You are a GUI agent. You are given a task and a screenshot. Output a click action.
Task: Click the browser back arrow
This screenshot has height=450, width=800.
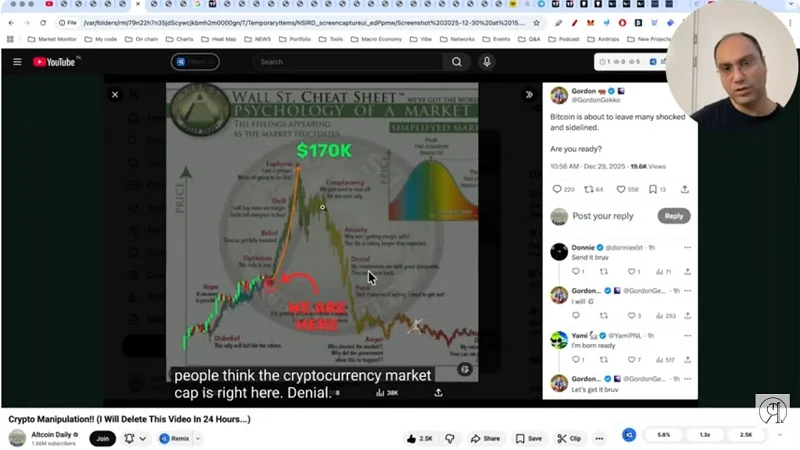11,22
